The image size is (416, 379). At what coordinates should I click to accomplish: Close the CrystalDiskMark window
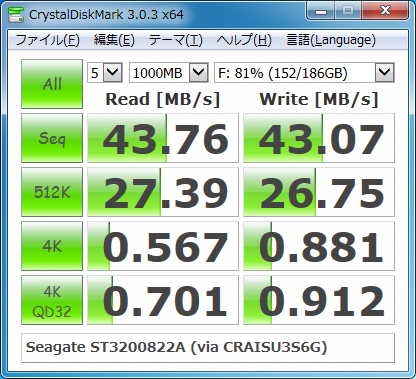click(x=385, y=11)
